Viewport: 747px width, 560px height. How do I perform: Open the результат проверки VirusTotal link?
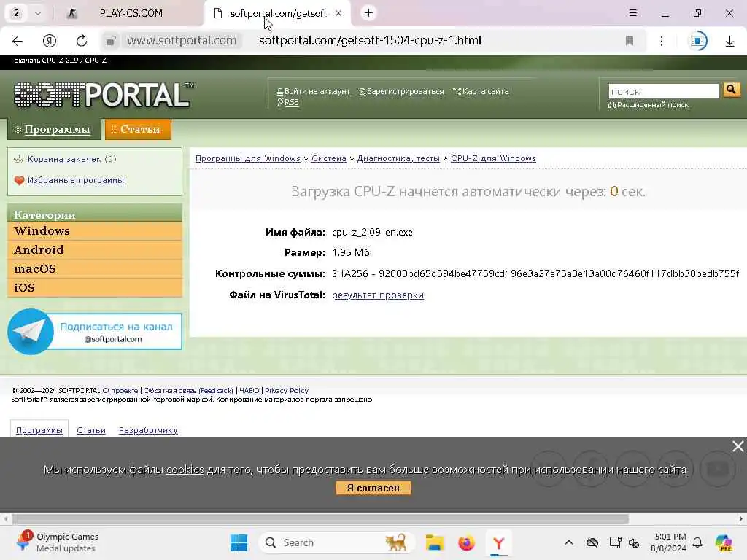click(378, 295)
